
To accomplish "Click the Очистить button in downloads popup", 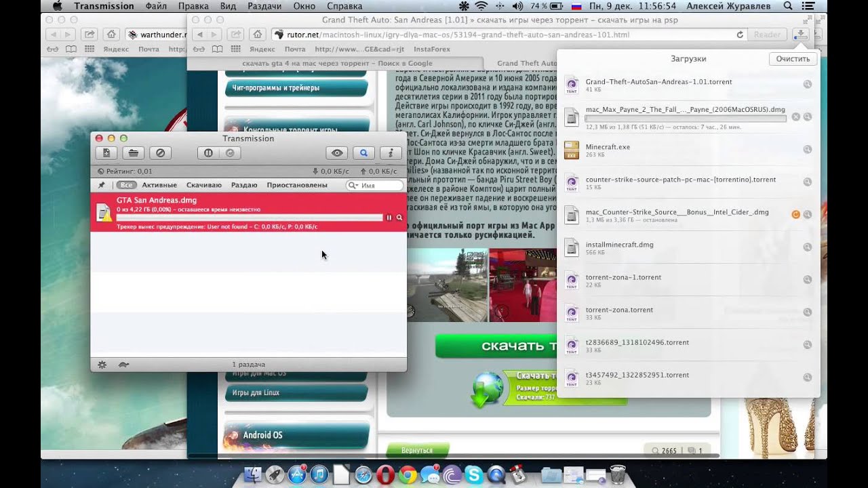I will (x=793, y=59).
